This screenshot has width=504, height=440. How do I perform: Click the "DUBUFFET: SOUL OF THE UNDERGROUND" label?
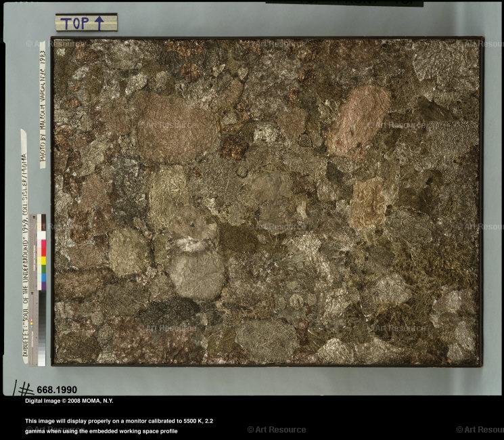point(25,246)
